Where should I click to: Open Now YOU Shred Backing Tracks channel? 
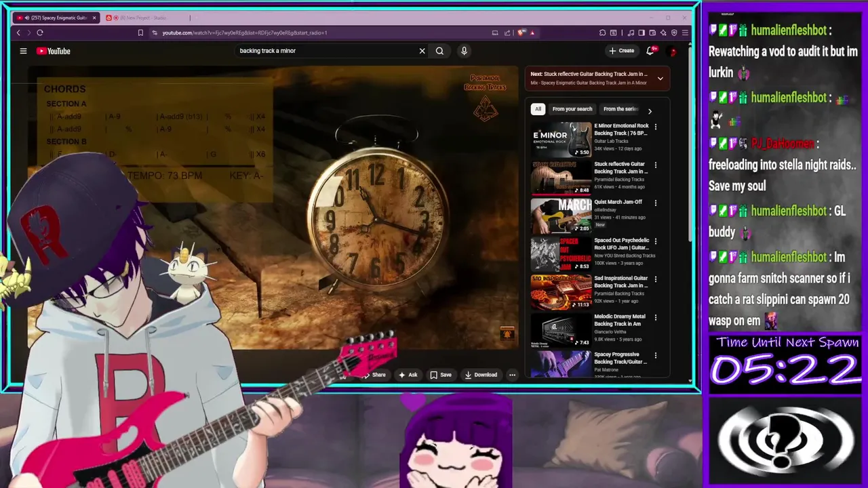click(625, 256)
